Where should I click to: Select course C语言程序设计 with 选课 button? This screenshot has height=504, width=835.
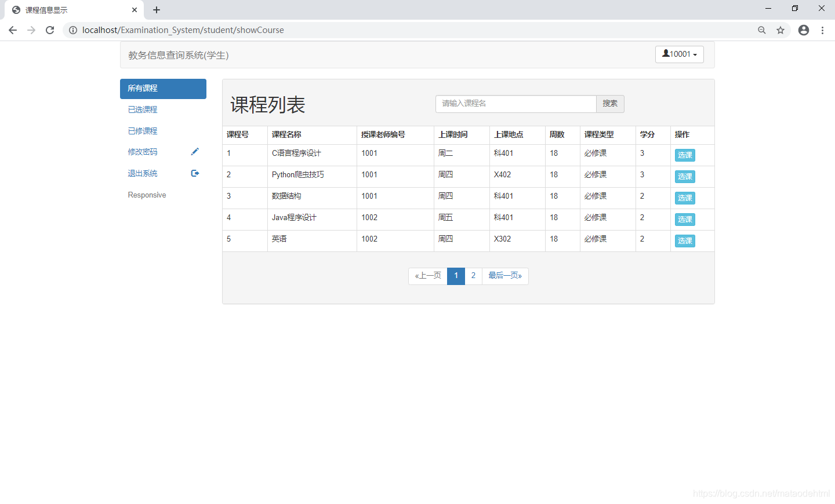(685, 155)
